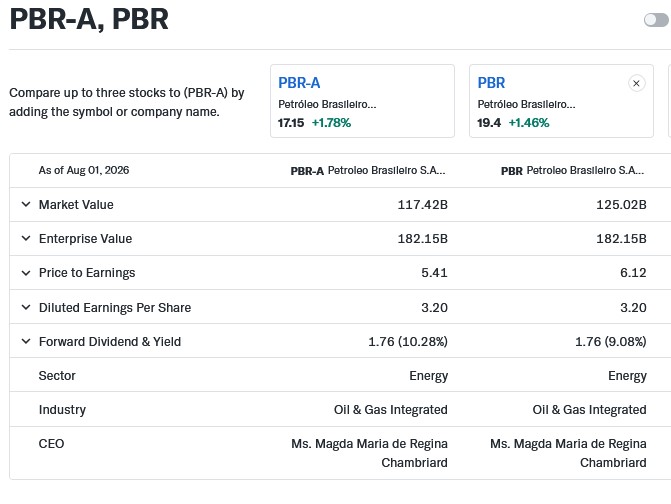Viewport: 671px width, 504px height.
Task: Open the PBR ticker link in card
Action: (x=491, y=83)
